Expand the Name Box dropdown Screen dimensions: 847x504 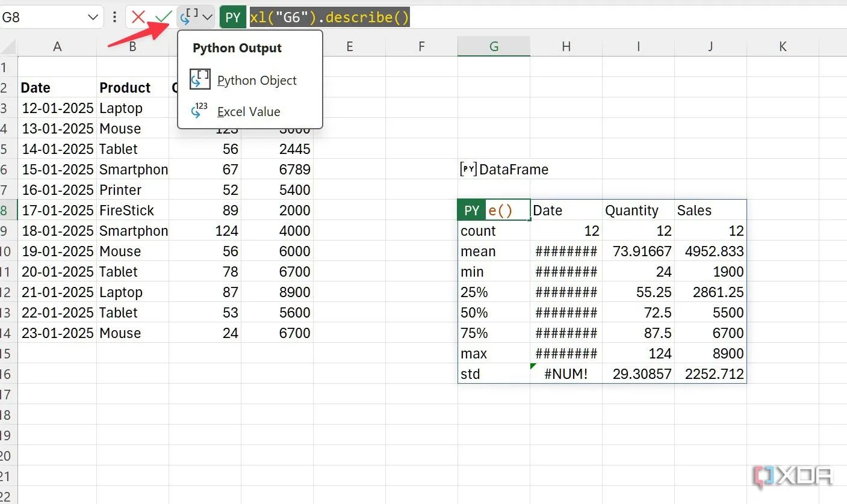click(93, 17)
